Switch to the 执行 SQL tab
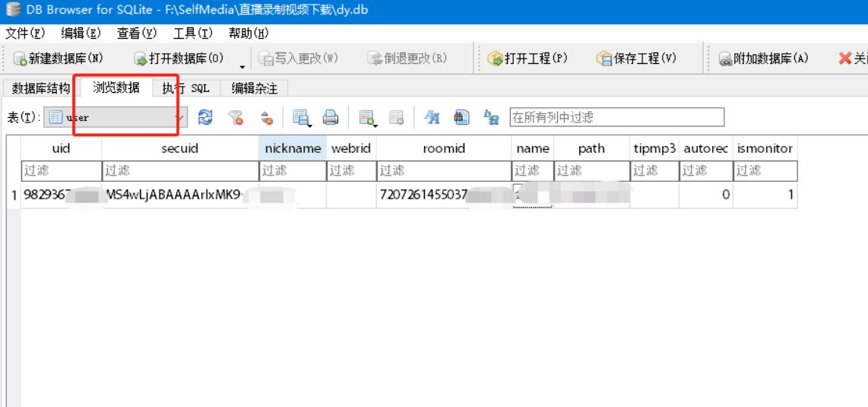868x407 pixels. (185, 88)
